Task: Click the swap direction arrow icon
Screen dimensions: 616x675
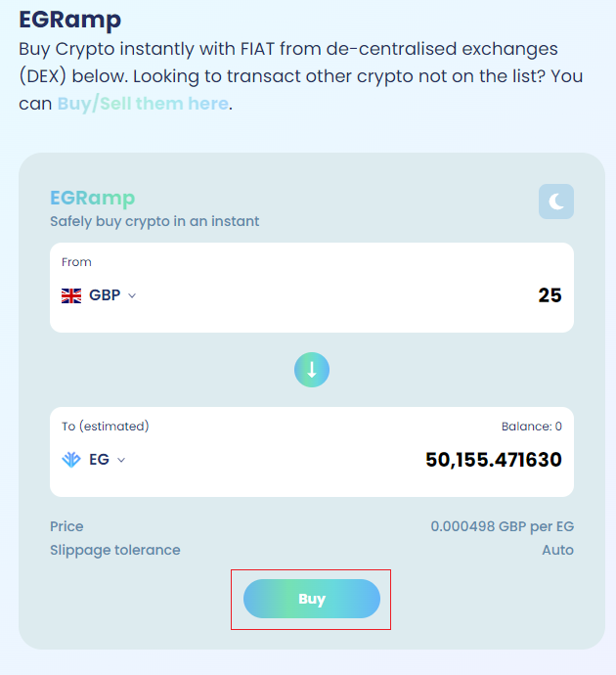Action: pos(312,370)
